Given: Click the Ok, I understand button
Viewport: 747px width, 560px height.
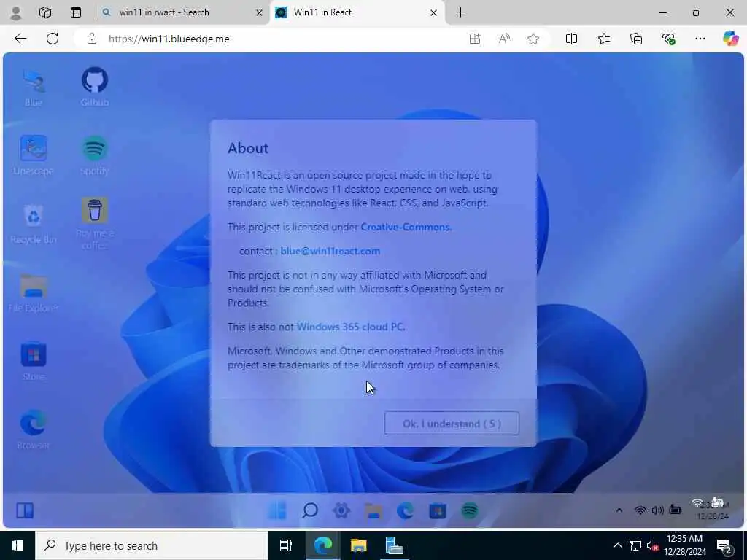Looking at the screenshot, I should click(x=452, y=424).
